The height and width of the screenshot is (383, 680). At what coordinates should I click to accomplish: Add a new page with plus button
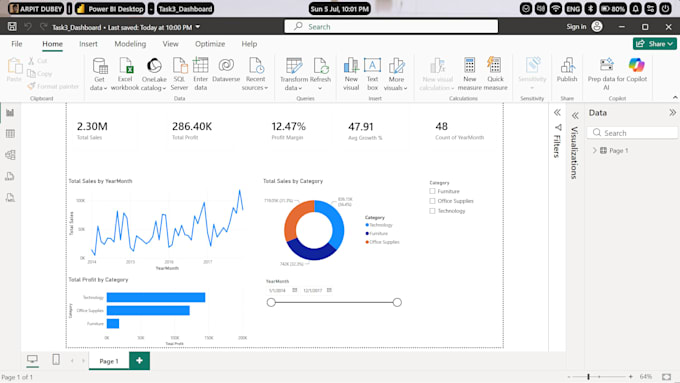tap(139, 360)
